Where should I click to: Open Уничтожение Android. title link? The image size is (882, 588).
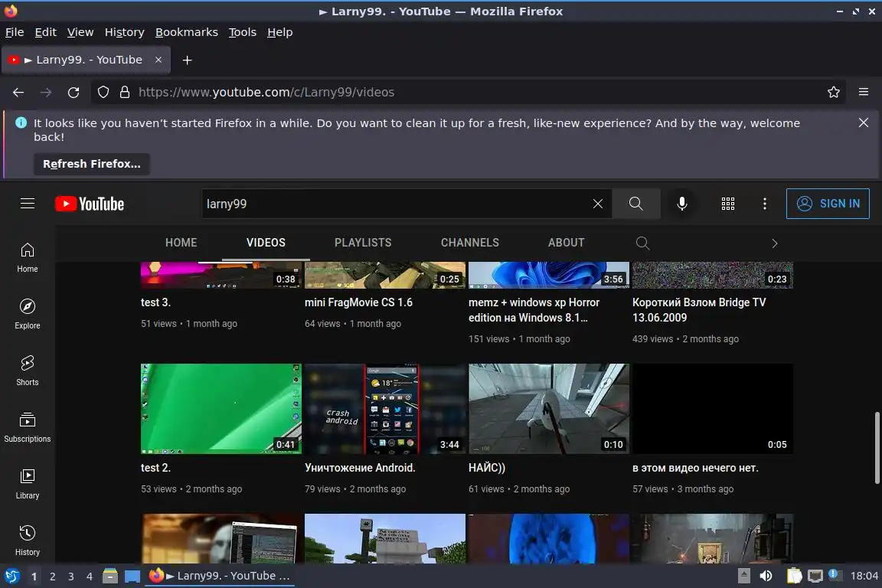(x=360, y=468)
